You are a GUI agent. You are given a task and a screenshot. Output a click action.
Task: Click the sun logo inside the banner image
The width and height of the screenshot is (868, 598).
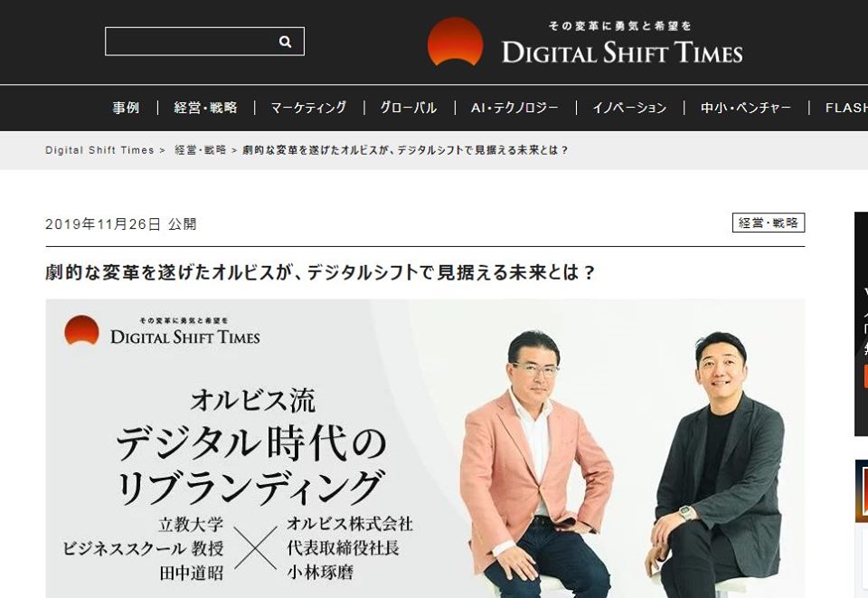tap(81, 330)
